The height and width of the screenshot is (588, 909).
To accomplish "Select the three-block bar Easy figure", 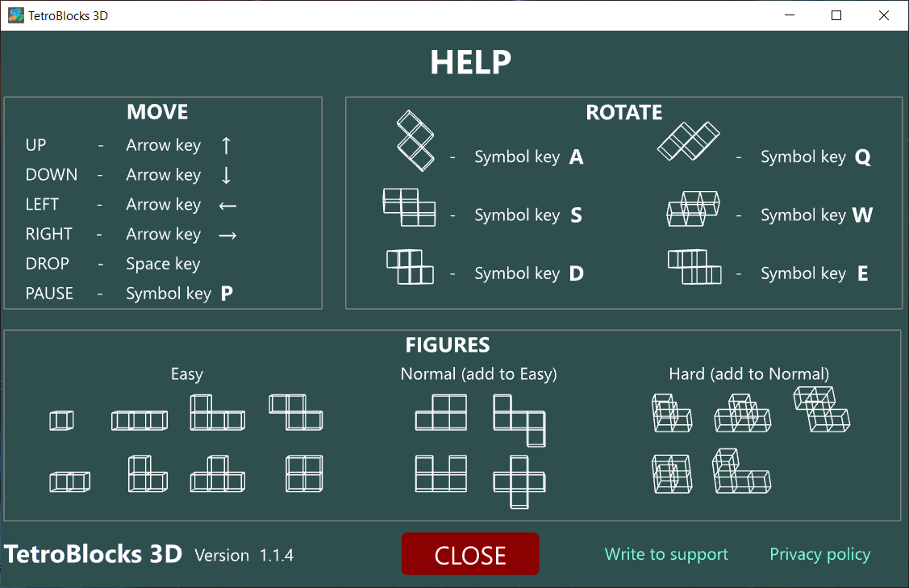I will click(x=69, y=482).
